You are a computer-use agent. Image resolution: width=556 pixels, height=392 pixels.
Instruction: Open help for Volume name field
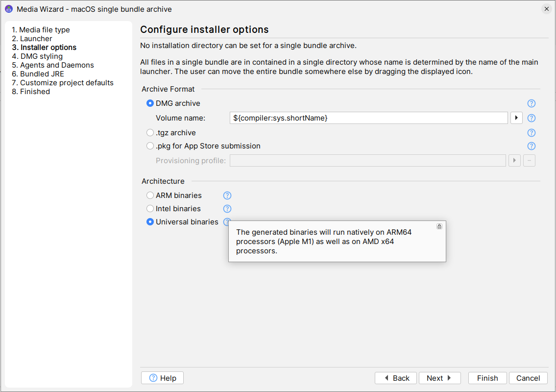(531, 118)
